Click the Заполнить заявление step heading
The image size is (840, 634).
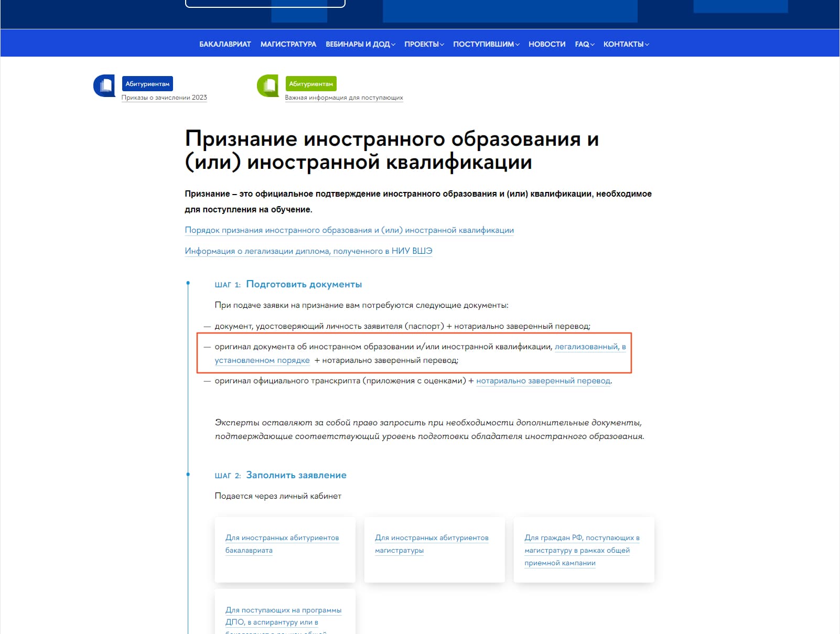click(x=296, y=475)
